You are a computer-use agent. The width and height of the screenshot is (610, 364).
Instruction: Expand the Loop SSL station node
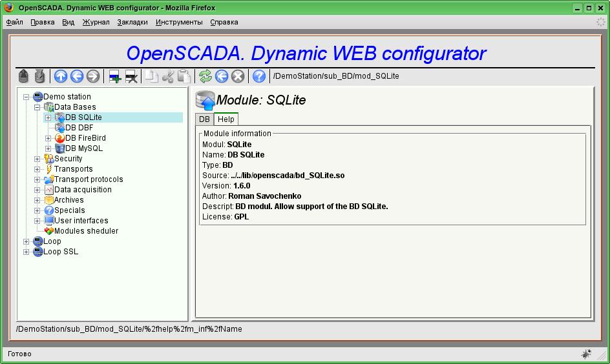[26, 252]
